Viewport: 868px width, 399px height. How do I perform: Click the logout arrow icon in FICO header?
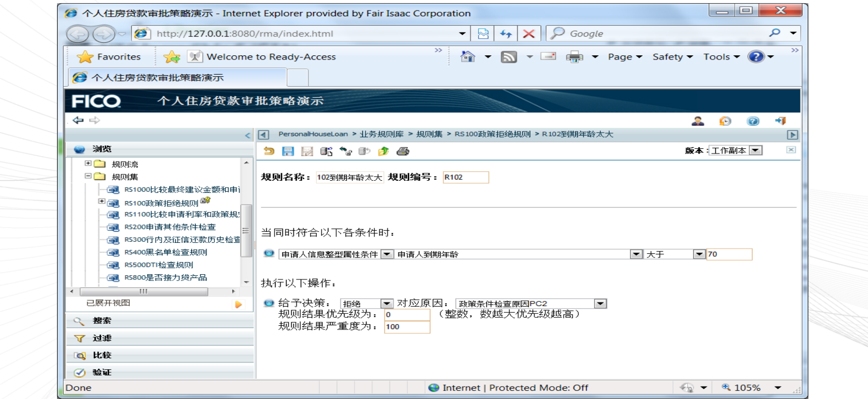tap(781, 121)
